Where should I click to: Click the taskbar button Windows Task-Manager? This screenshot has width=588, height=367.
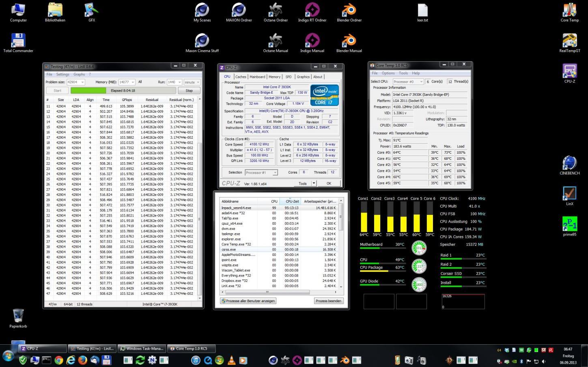point(142,348)
